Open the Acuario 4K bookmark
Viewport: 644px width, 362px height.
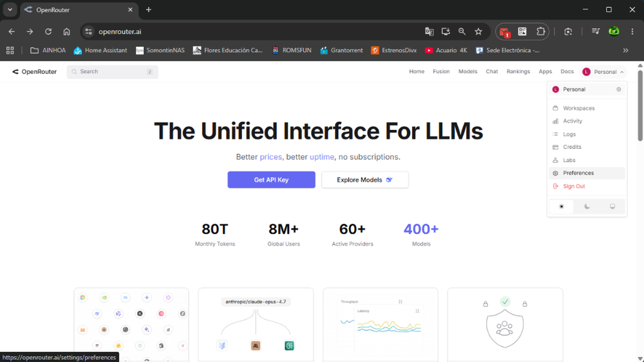tap(446, 50)
